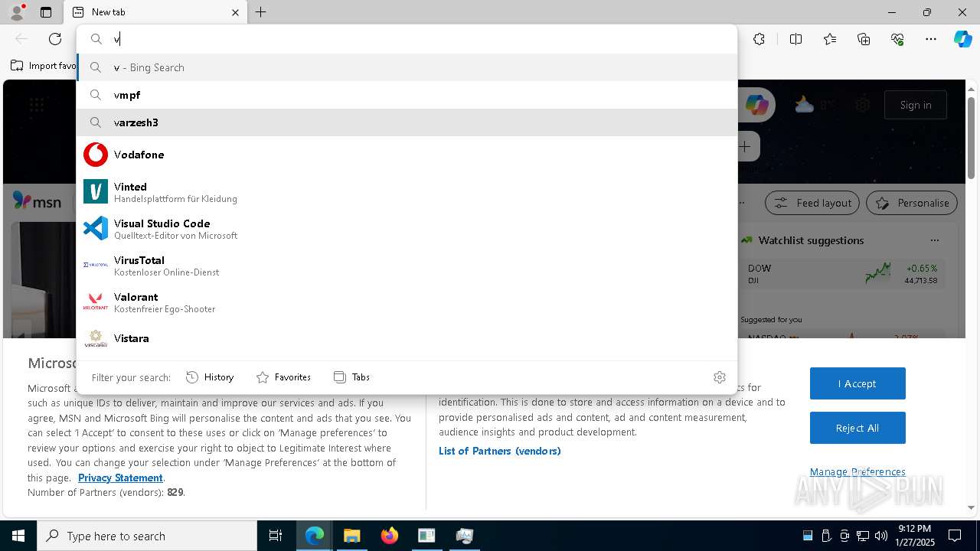980x551 pixels.
Task: Open Settings and more ellipsis menu
Action: (x=931, y=39)
